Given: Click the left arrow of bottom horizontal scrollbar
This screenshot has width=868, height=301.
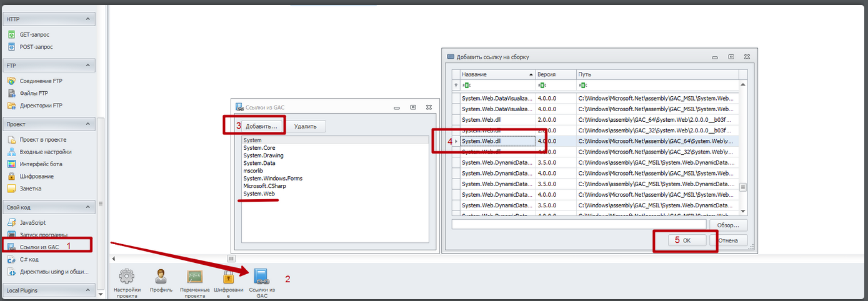Looking at the screenshot, I should [x=114, y=258].
